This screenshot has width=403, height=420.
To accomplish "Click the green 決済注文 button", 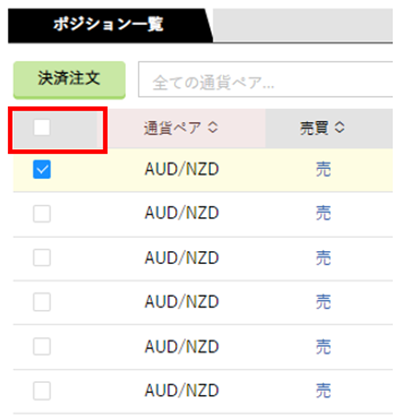I will (69, 80).
